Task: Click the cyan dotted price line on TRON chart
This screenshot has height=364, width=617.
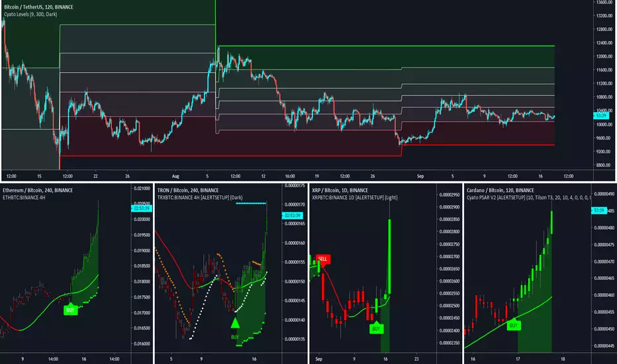Action: pyautogui.click(x=251, y=203)
